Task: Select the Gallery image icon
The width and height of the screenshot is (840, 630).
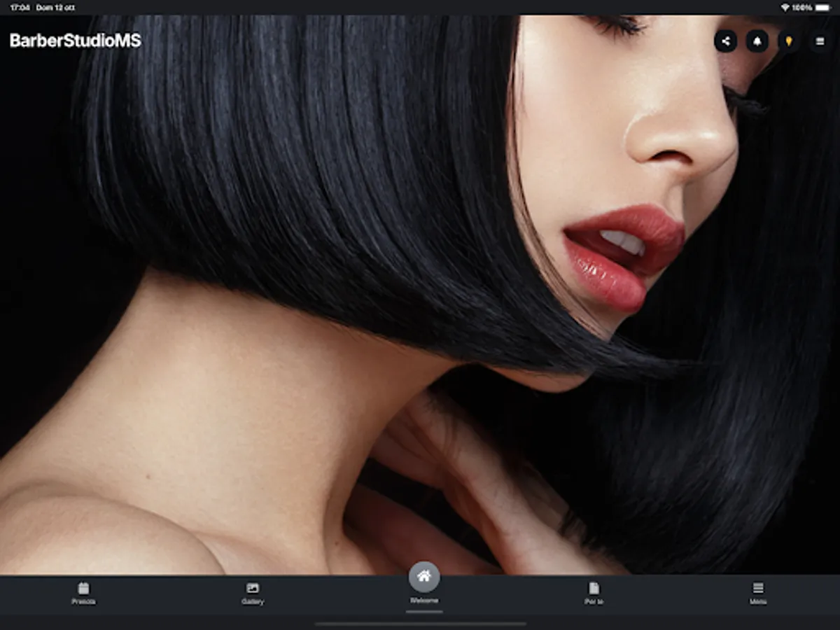Action: coord(253,588)
